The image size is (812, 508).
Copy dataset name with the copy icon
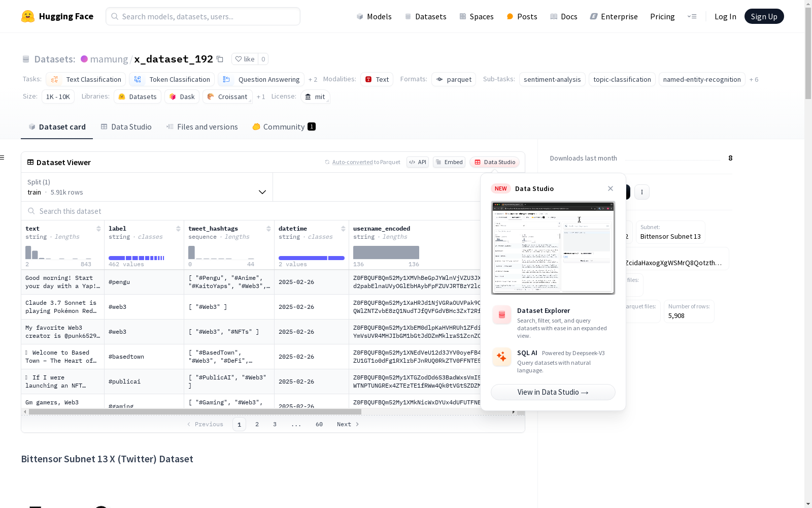point(220,59)
